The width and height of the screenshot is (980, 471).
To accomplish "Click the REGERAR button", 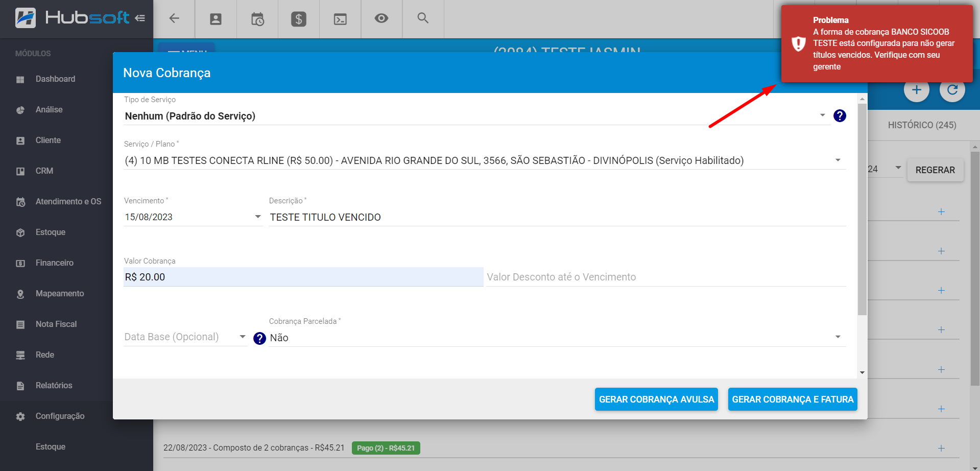I will coord(935,170).
